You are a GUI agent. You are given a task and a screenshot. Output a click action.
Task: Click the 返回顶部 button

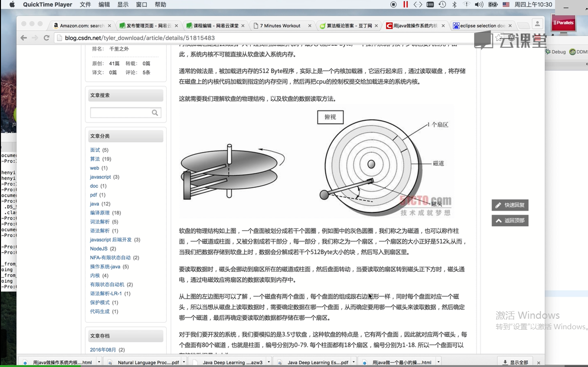click(x=510, y=220)
